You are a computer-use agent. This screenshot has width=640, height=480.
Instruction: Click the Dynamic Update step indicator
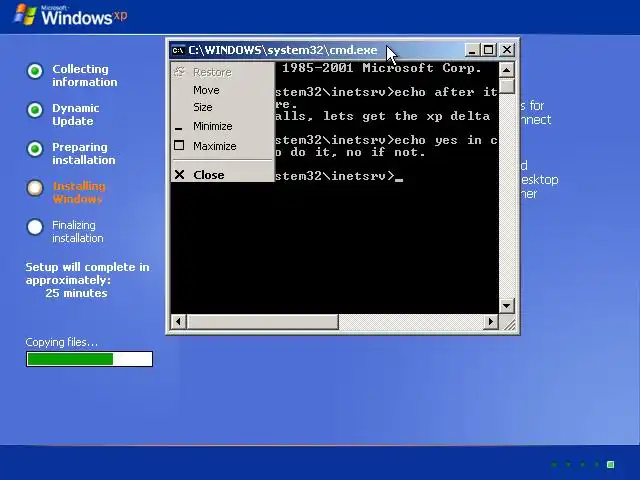pos(35,110)
